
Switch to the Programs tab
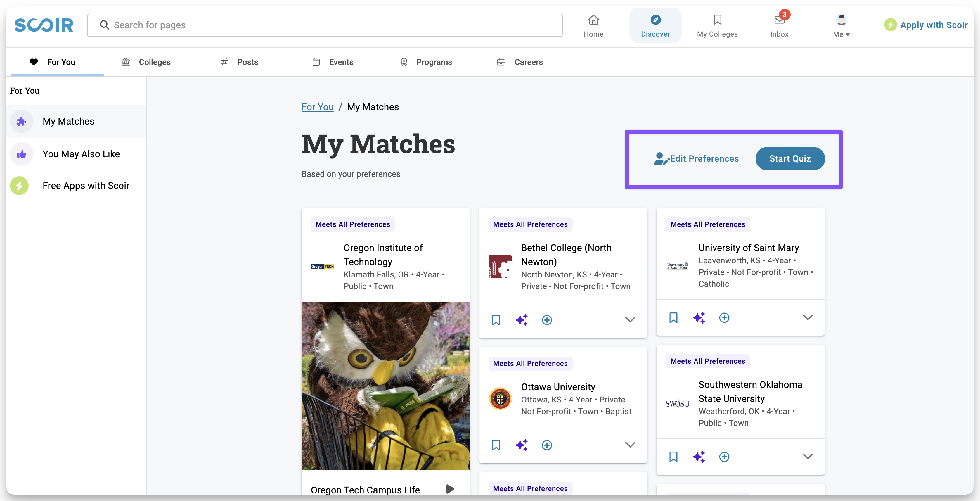tap(426, 62)
